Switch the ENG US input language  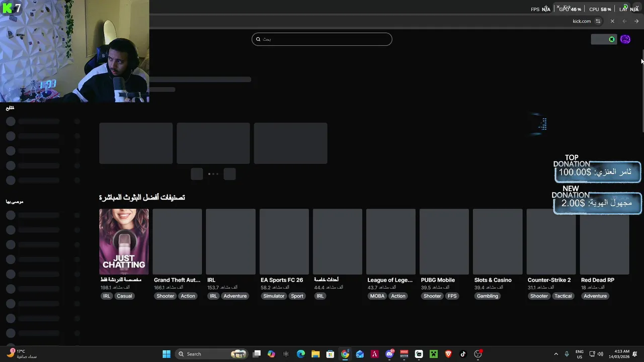[x=580, y=354]
